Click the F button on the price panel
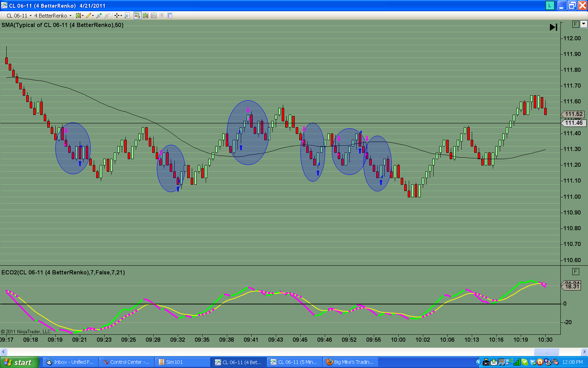 coord(575,24)
